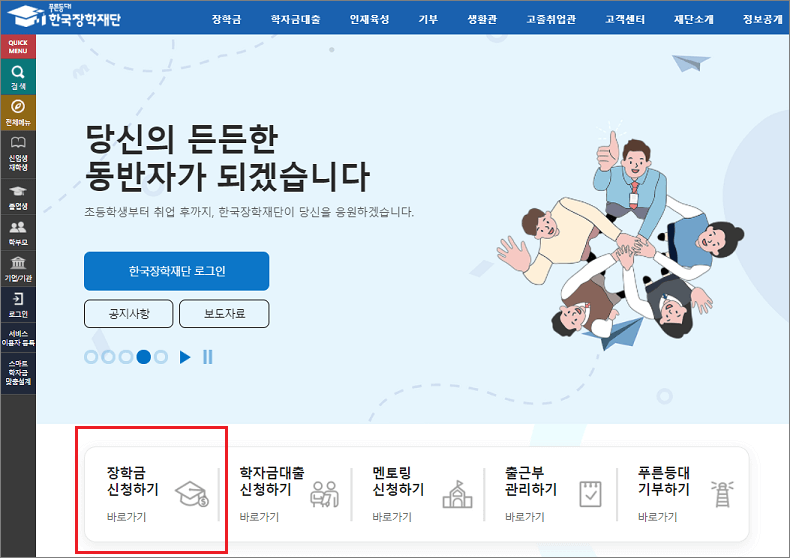Open the 검색 search icon in quick menu
This screenshot has height=558, width=790.
coord(18,77)
